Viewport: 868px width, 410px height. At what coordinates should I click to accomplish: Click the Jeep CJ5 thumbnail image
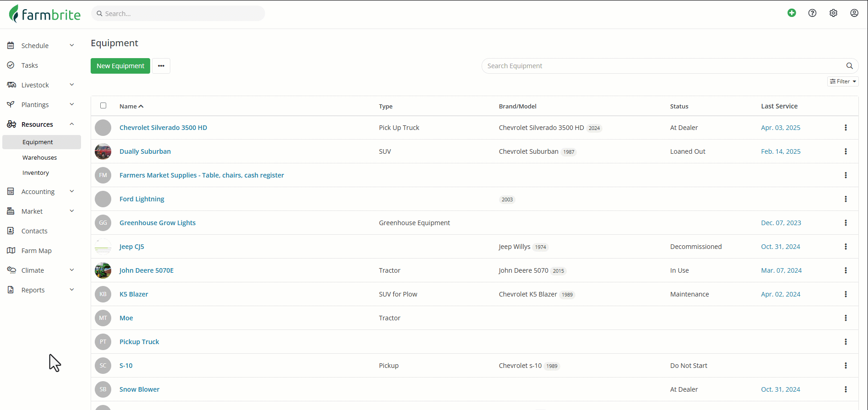[x=103, y=247]
